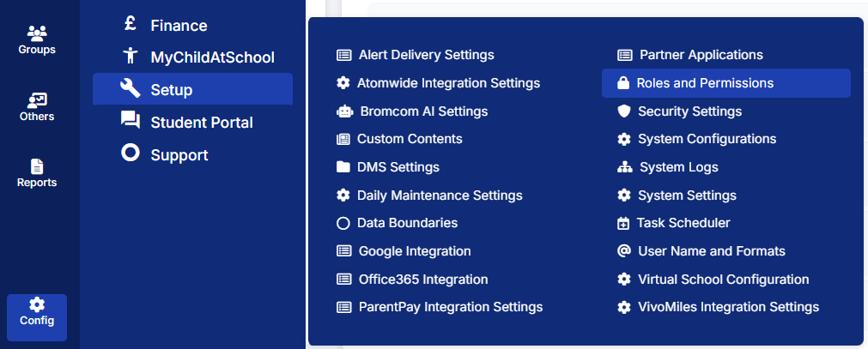Click the Groups icon in the sidebar
Viewport: 868px width, 349px height.
(x=37, y=33)
